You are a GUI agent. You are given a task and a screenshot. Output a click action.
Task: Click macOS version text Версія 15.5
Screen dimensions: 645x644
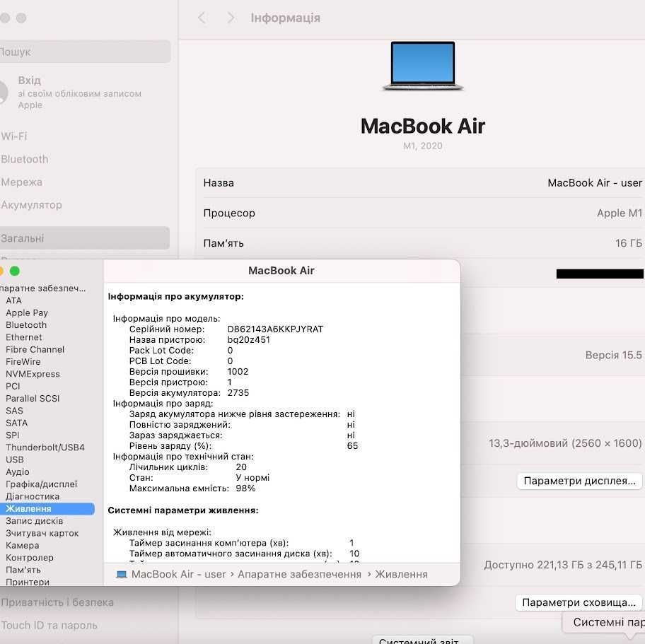pyautogui.click(x=613, y=355)
